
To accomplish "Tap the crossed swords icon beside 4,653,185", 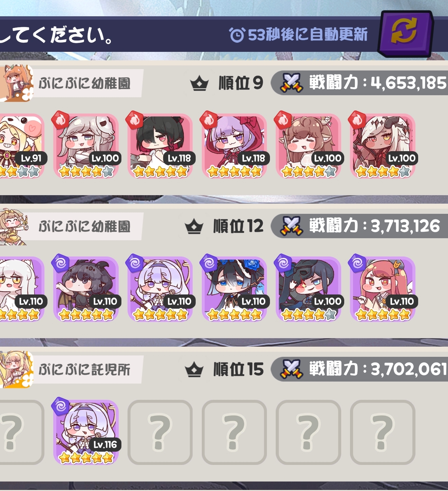I will [291, 83].
